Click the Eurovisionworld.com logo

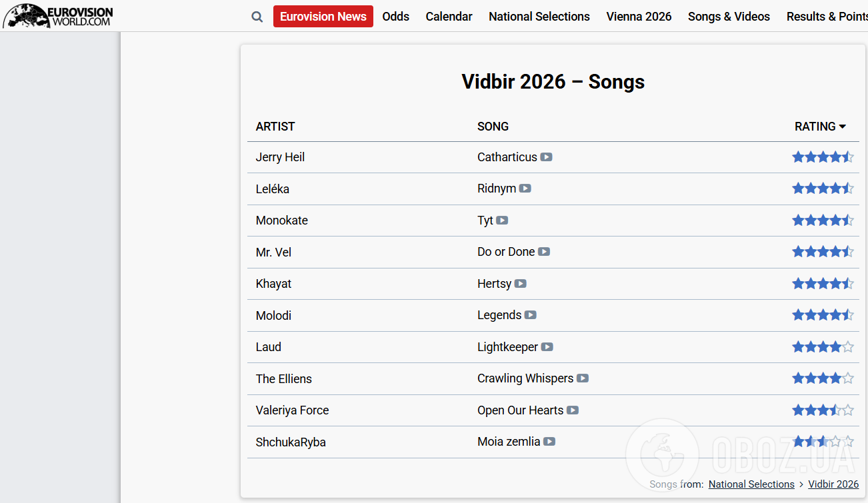pos(58,15)
